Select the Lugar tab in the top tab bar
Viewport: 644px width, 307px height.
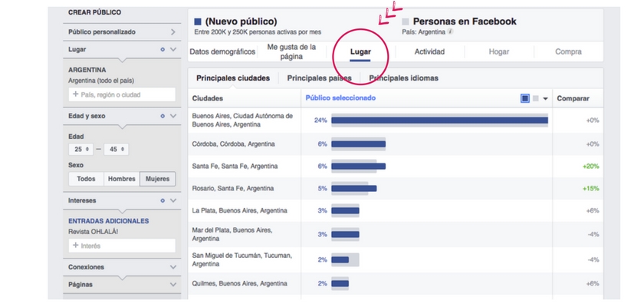click(x=360, y=52)
